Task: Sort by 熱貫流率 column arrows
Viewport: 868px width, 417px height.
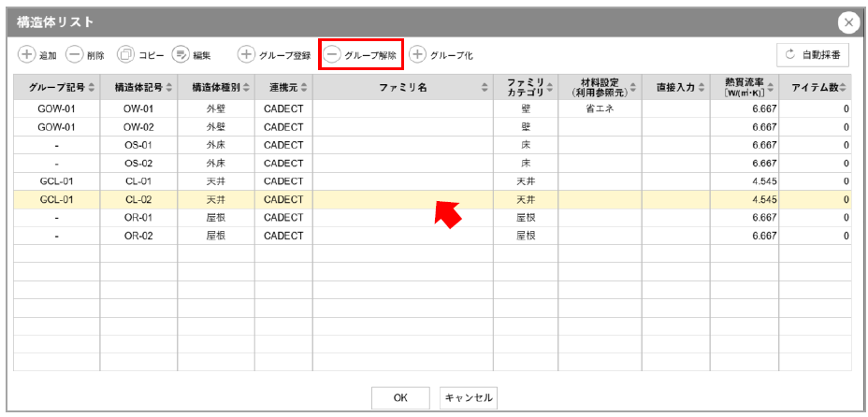Action: (771, 88)
